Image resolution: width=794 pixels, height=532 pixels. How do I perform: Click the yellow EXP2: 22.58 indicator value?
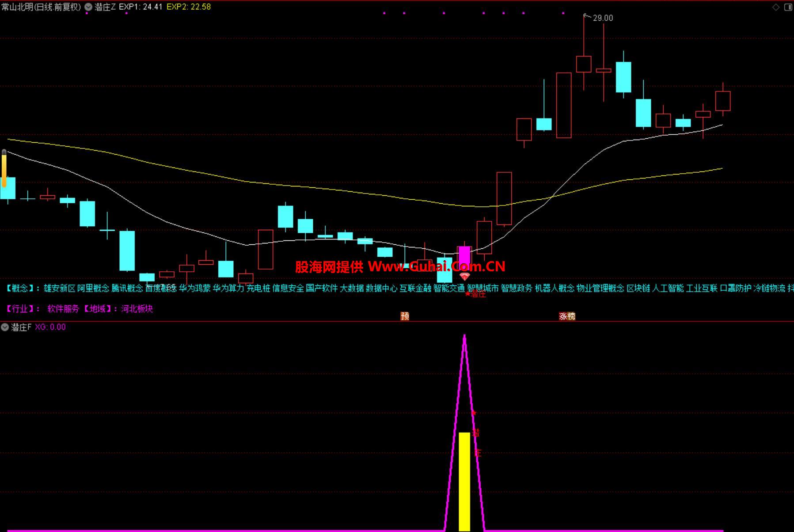coord(189,7)
